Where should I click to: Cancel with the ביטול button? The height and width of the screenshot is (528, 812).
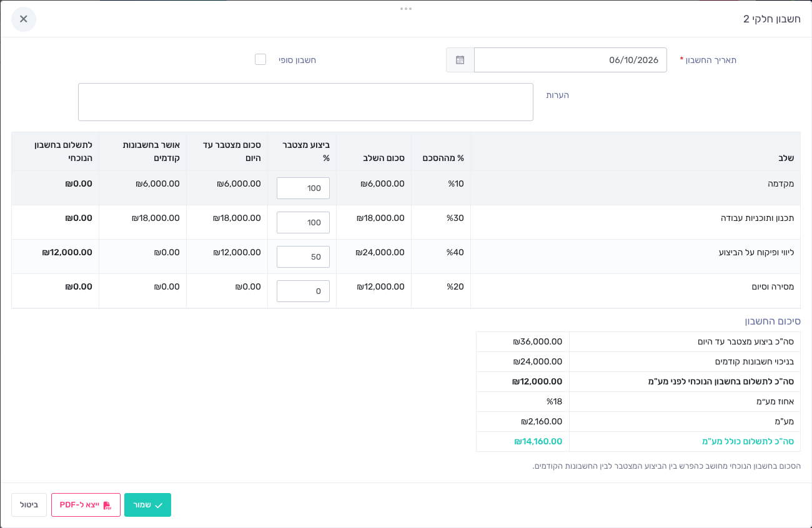(29, 505)
